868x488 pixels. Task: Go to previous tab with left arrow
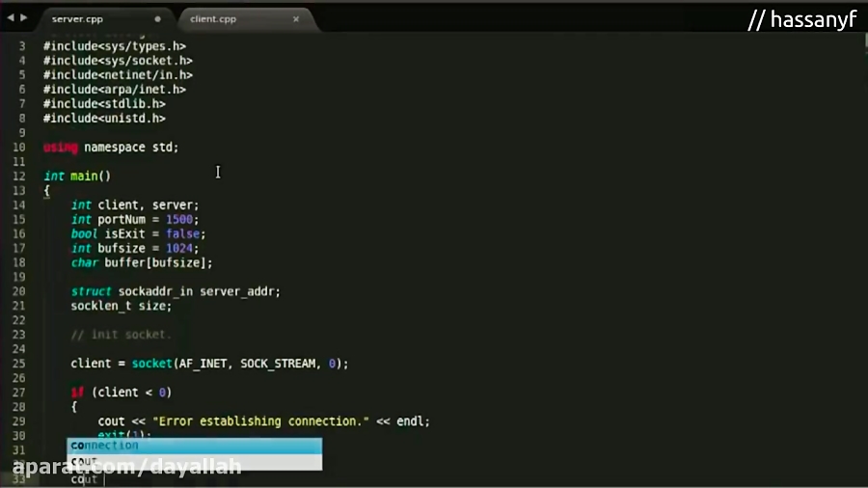tap(11, 18)
